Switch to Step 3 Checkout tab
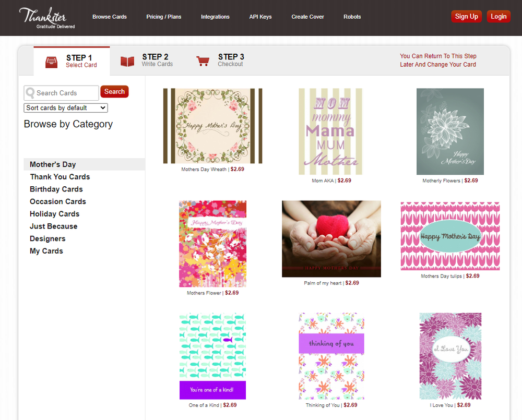The width and height of the screenshot is (522, 420). [220, 60]
